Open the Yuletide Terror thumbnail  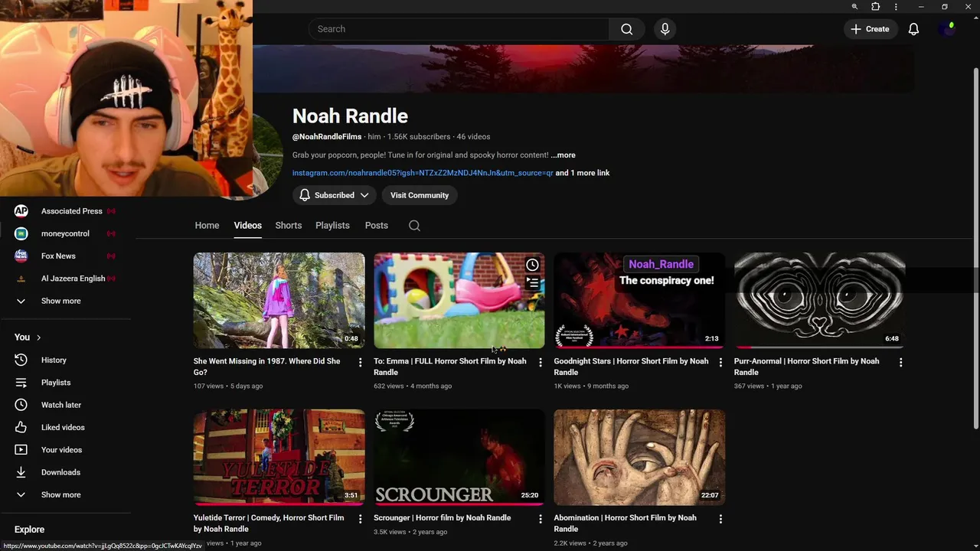279,458
